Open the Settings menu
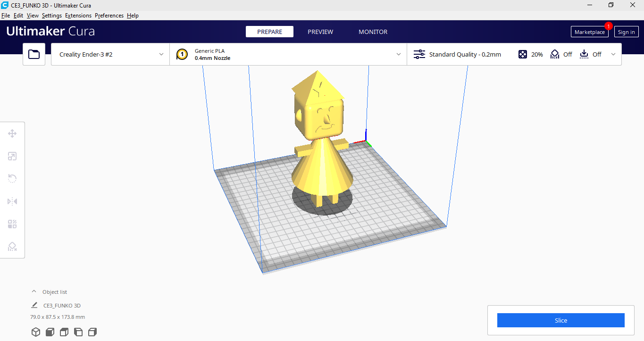This screenshot has width=644, height=341. (52, 16)
